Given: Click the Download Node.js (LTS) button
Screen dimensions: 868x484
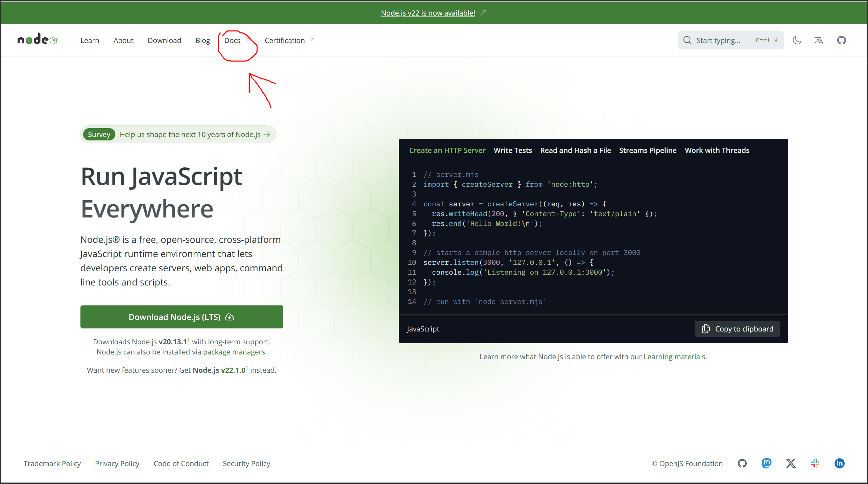Looking at the screenshot, I should pyautogui.click(x=182, y=317).
